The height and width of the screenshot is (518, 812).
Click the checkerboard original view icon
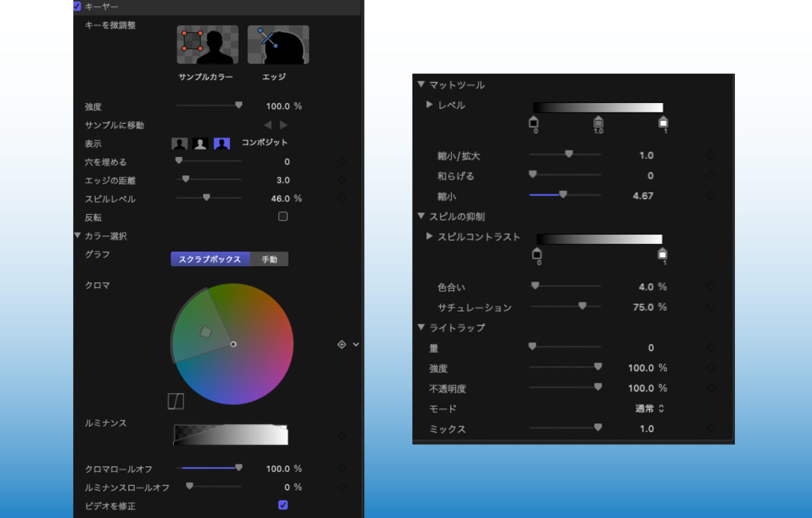[x=179, y=143]
